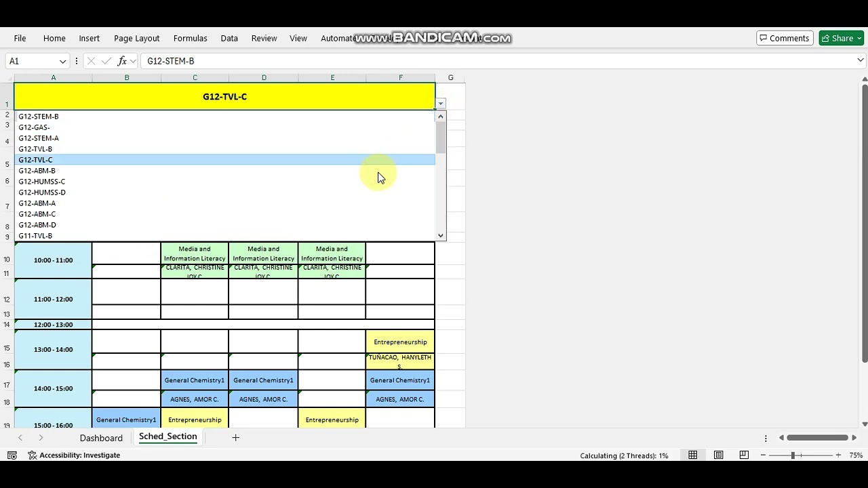868x488 pixels.
Task: Click the Cancel (X) icon in formula bar
Action: (91, 61)
